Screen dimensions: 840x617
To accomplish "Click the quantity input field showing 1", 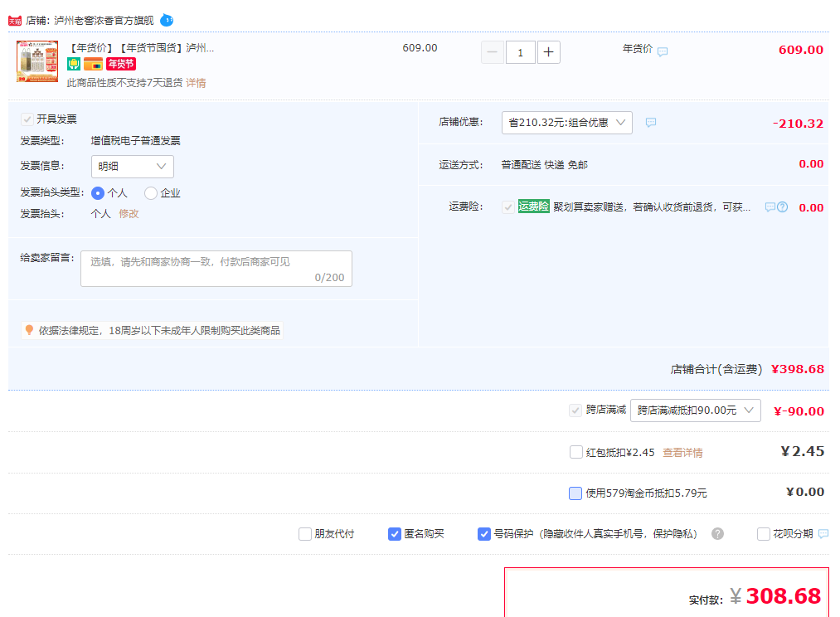I will 520,52.
